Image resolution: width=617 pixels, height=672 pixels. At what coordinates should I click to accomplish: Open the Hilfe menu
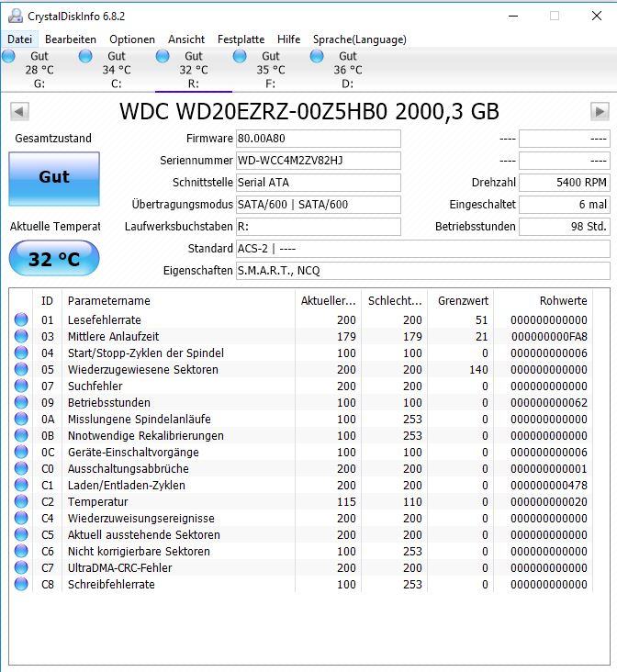(x=288, y=39)
